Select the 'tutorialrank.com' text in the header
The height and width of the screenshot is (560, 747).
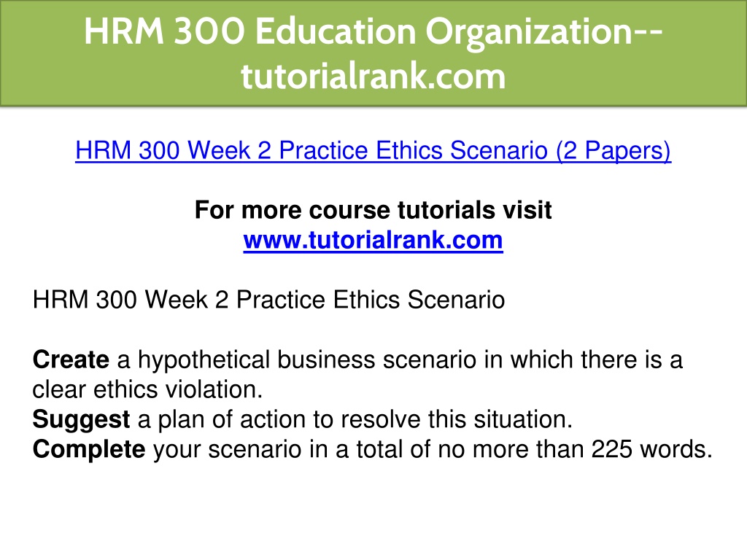click(373, 76)
